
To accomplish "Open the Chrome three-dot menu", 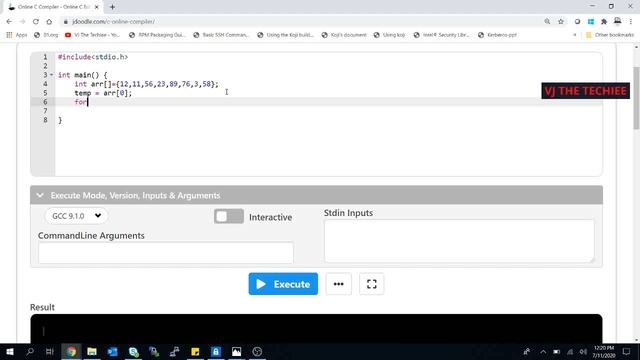I will 631,22.
